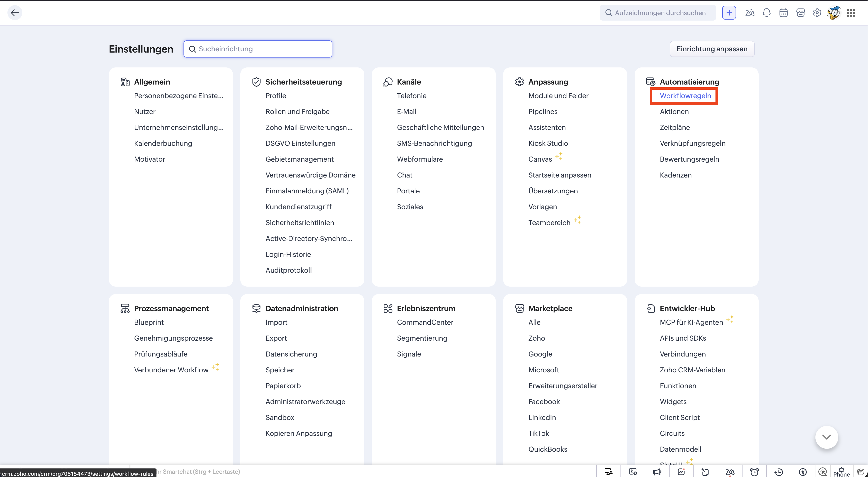Open Auditprotokoll settings
This screenshot has height=477, width=868.
288,270
